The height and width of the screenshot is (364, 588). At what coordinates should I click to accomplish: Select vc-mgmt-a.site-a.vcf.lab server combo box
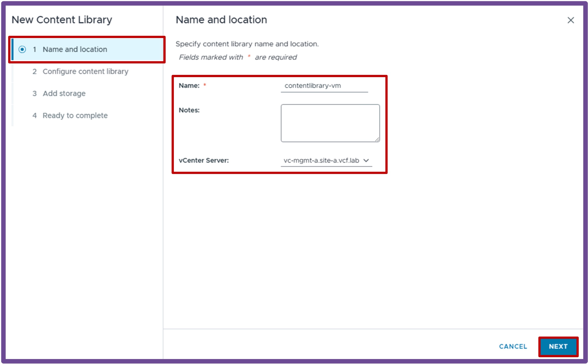(x=326, y=161)
